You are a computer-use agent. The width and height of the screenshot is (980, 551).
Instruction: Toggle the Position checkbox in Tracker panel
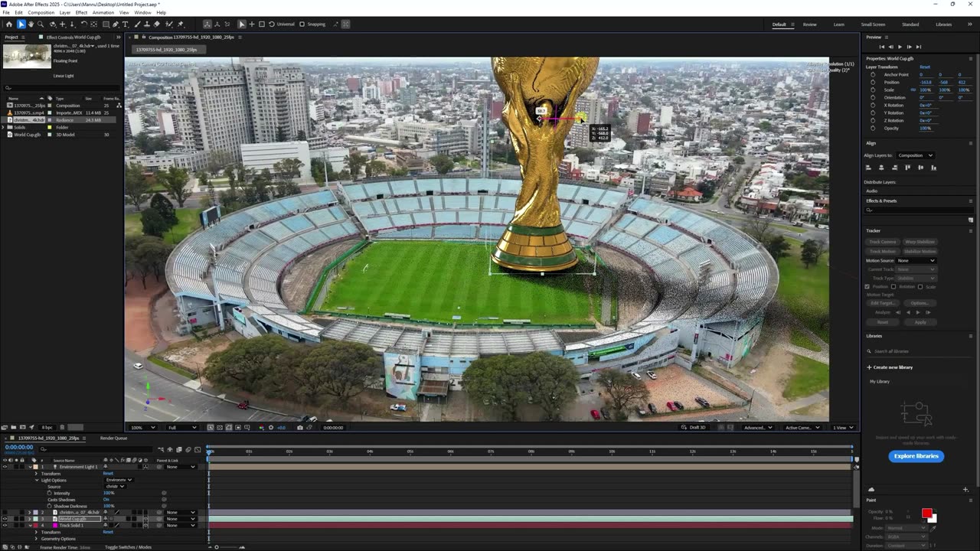pyautogui.click(x=867, y=287)
